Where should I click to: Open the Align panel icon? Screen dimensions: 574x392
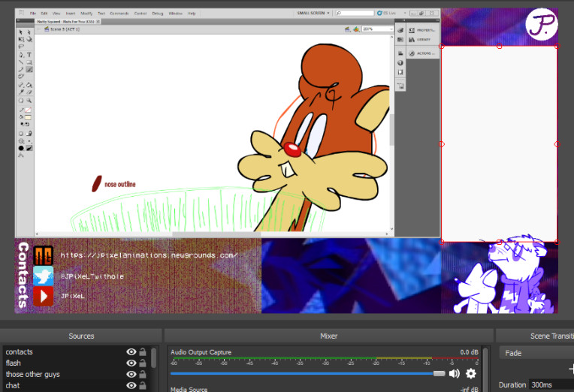pyautogui.click(x=400, y=53)
